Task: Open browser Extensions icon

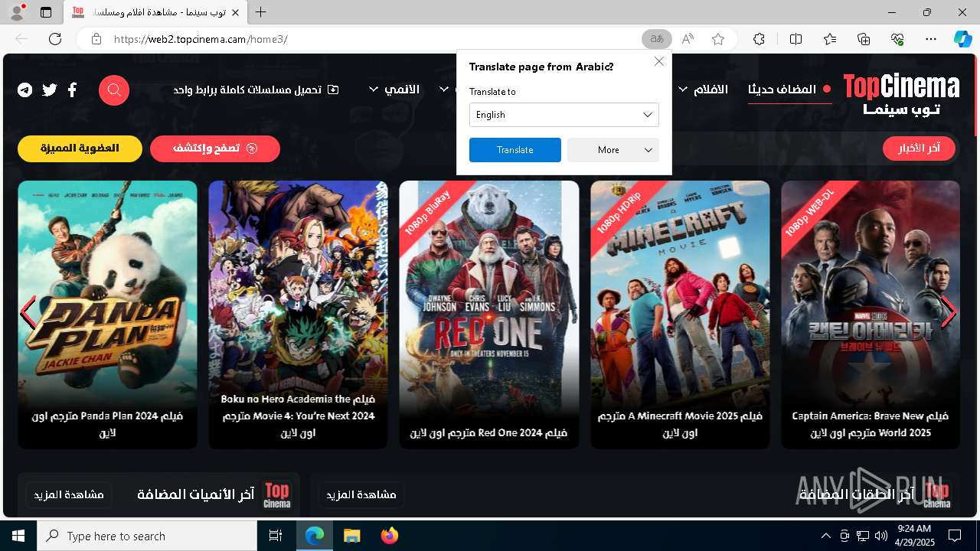Action: 759,39
